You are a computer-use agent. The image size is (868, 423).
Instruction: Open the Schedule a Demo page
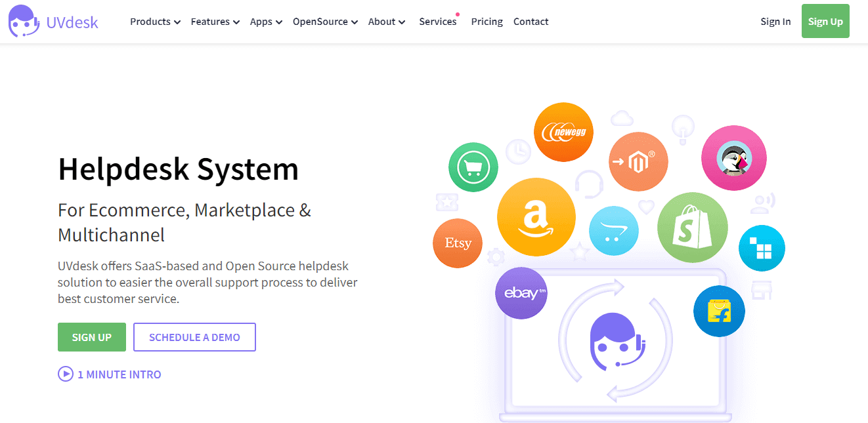click(x=194, y=336)
